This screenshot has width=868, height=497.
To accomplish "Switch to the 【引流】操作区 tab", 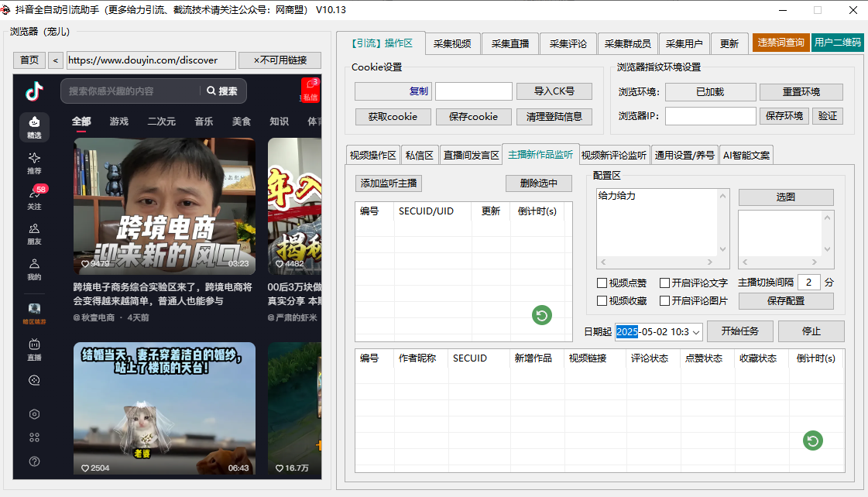I will [x=382, y=43].
